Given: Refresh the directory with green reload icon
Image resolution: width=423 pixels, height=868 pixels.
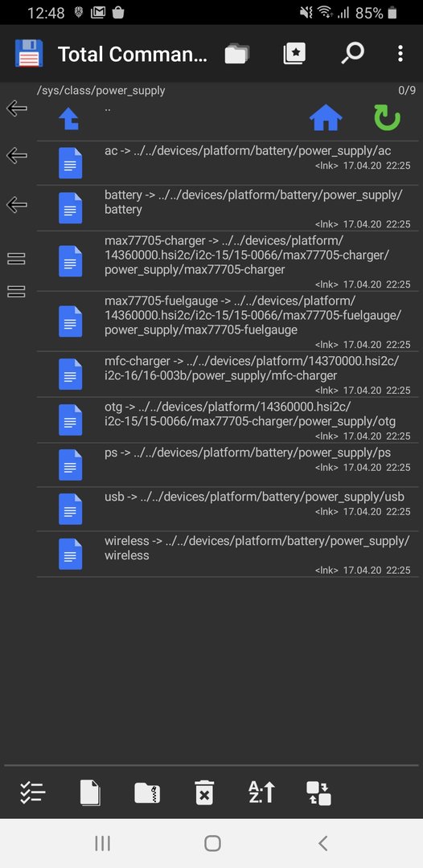Looking at the screenshot, I should tap(387, 118).
